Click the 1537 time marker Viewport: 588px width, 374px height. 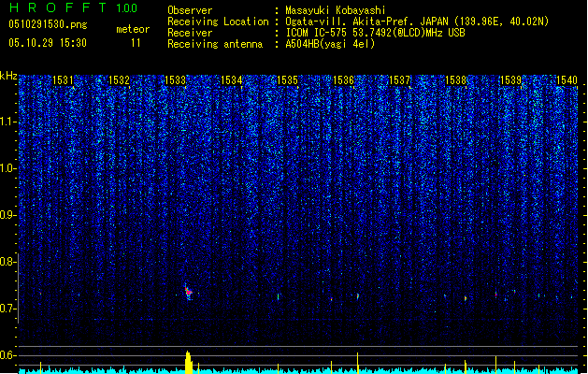tap(400, 80)
